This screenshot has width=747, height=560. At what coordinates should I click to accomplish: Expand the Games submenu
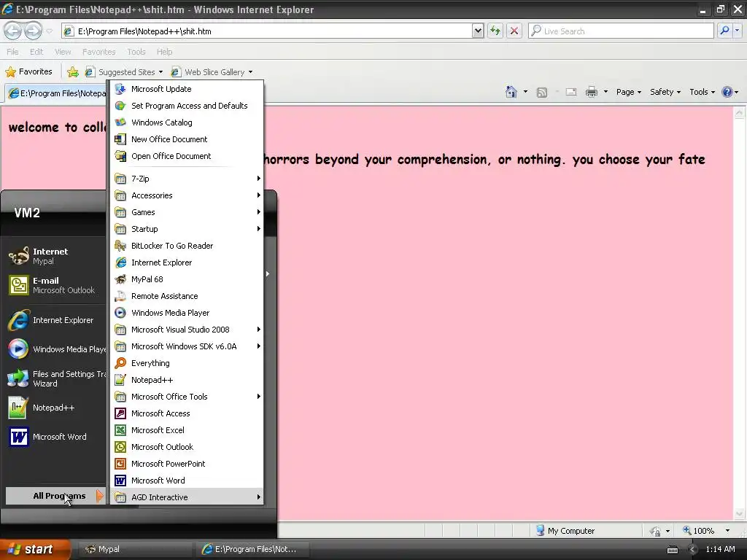187,212
